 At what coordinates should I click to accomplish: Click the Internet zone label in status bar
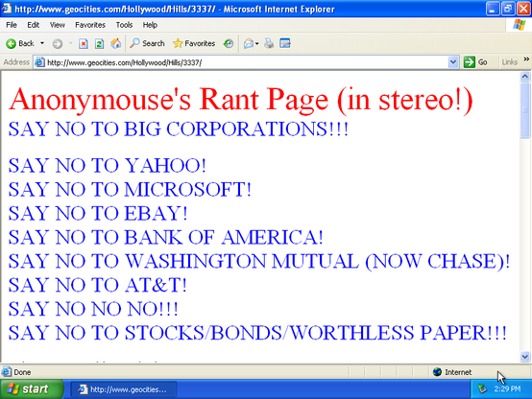[458, 372]
